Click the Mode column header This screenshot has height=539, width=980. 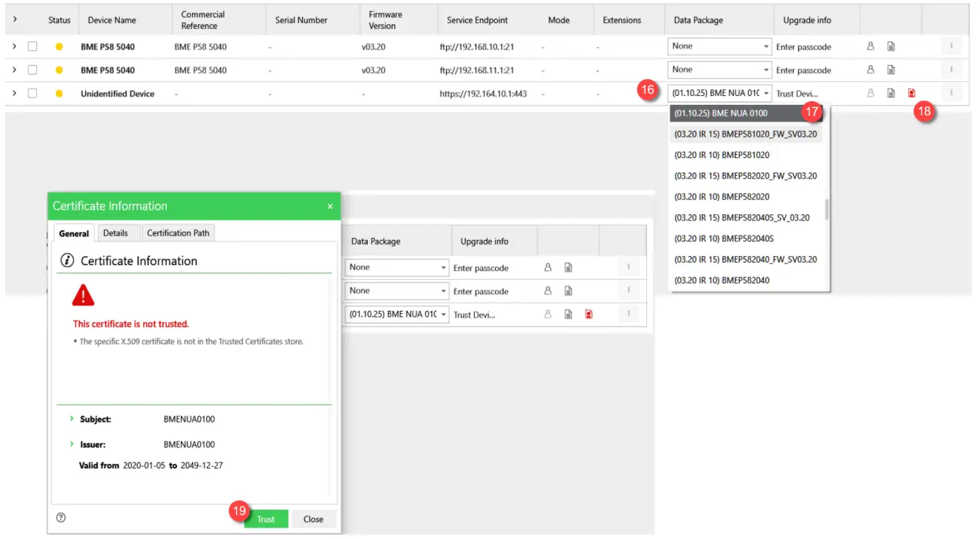(x=559, y=20)
